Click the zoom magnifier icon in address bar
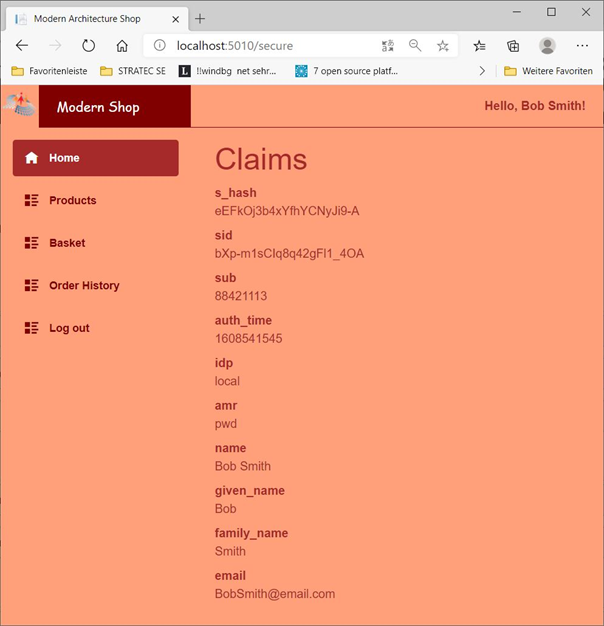Screen dimensions: 604x626 (415, 46)
